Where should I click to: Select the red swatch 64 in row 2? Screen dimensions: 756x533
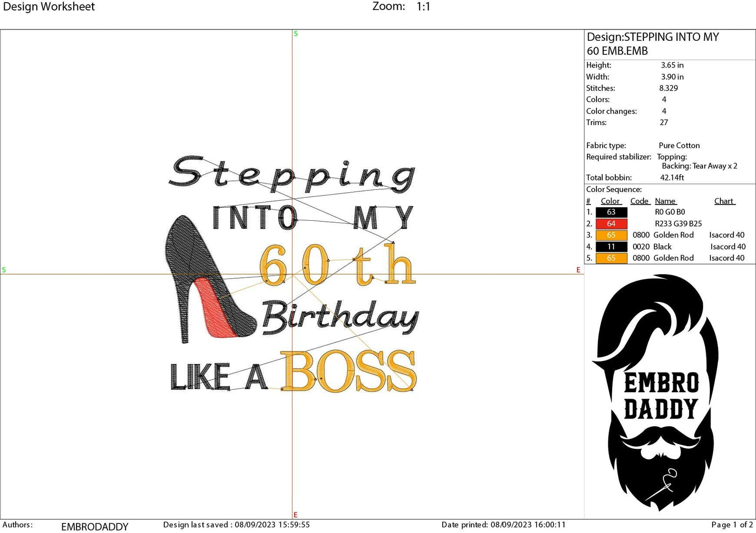point(611,223)
